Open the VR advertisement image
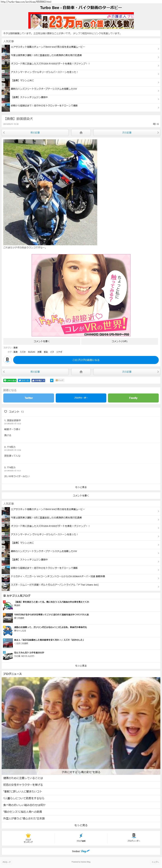 click(x=81, y=295)
